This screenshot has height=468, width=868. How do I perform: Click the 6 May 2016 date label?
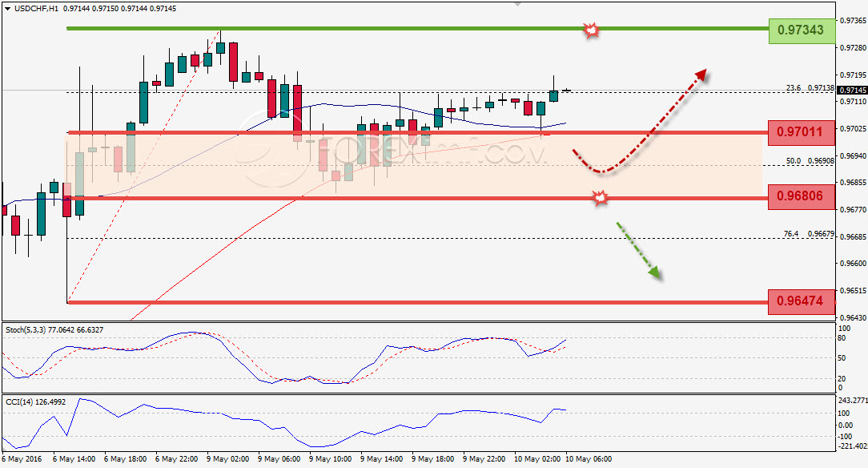coord(22,458)
